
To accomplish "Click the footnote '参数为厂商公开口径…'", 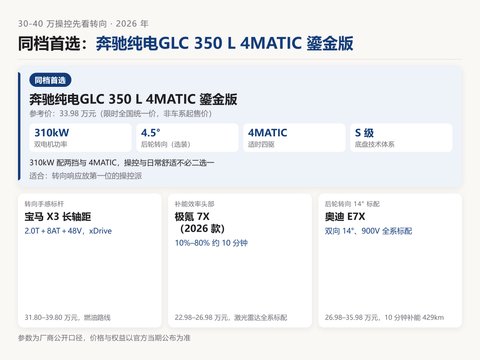I will (104, 338).
